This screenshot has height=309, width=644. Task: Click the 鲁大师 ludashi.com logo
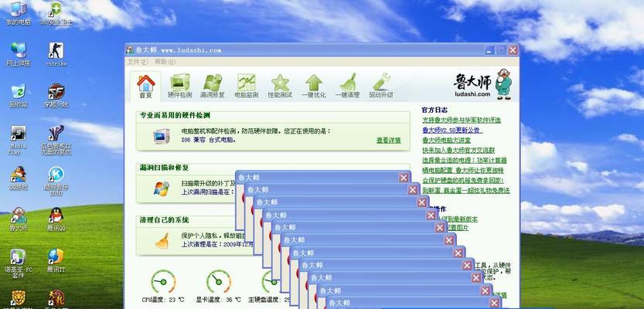pyautogui.click(x=482, y=84)
